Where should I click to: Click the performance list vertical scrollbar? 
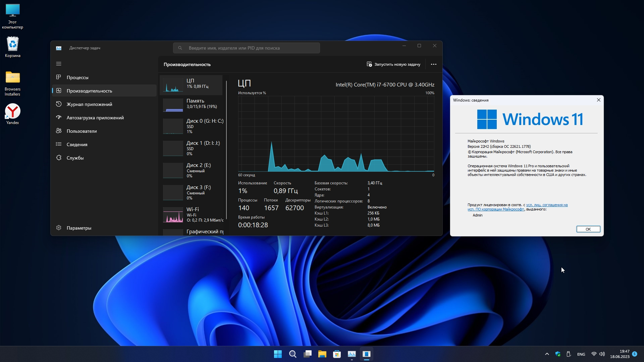227,149
